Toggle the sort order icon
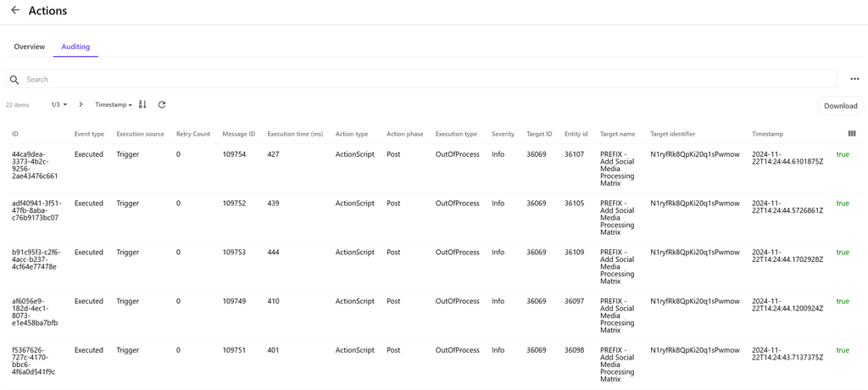 click(x=142, y=105)
